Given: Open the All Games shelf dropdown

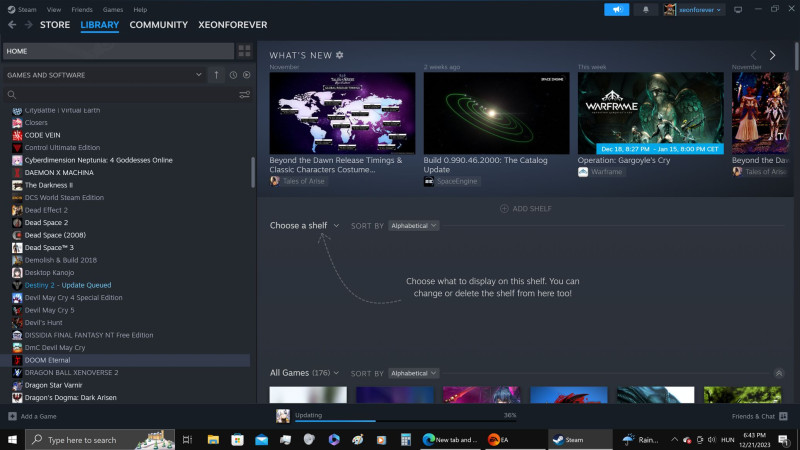Looking at the screenshot, I should [304, 373].
